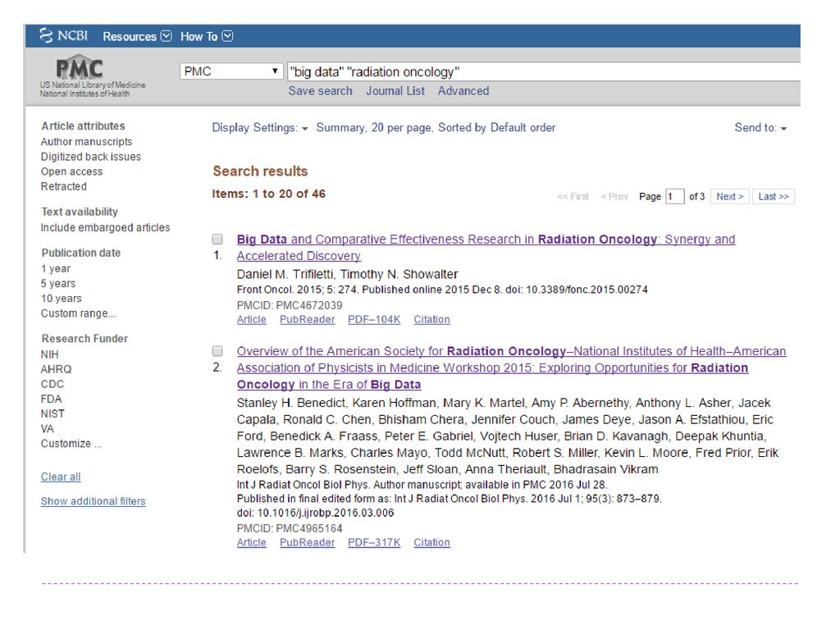Check the checkbox for result 1
This screenshot has width=840, height=630.
click(x=217, y=239)
